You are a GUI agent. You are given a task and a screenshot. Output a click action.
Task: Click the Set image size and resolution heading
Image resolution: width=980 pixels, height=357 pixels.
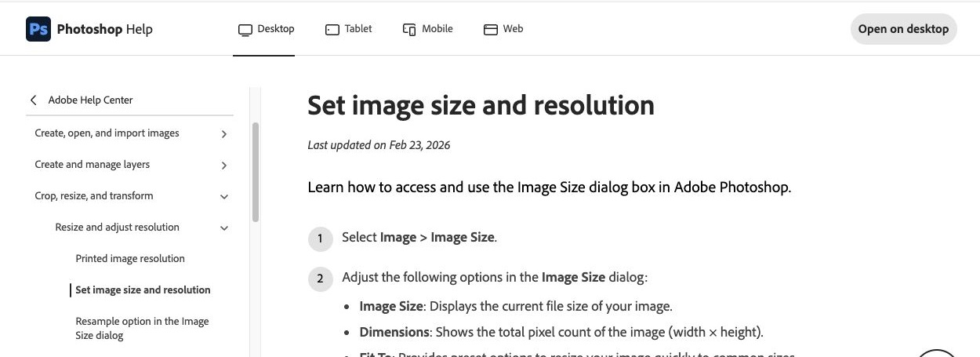pyautogui.click(x=481, y=105)
